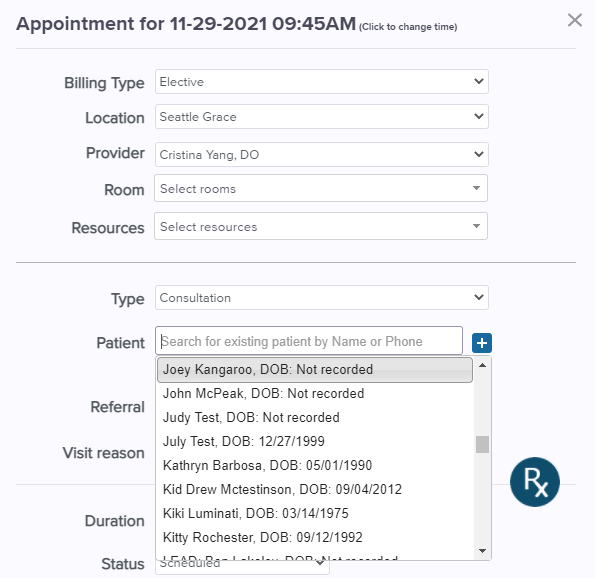Open the Select resources dropdown
The width and height of the screenshot is (595, 578).
click(321, 226)
